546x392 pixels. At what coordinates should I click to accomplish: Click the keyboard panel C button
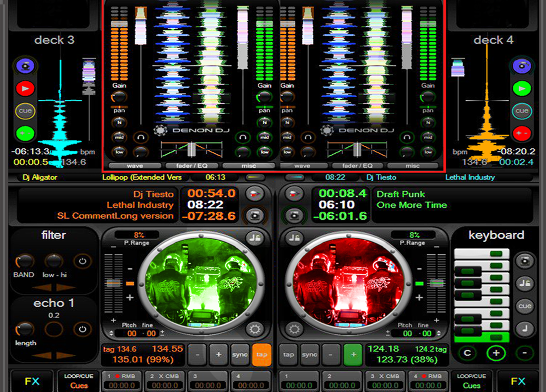467,353
